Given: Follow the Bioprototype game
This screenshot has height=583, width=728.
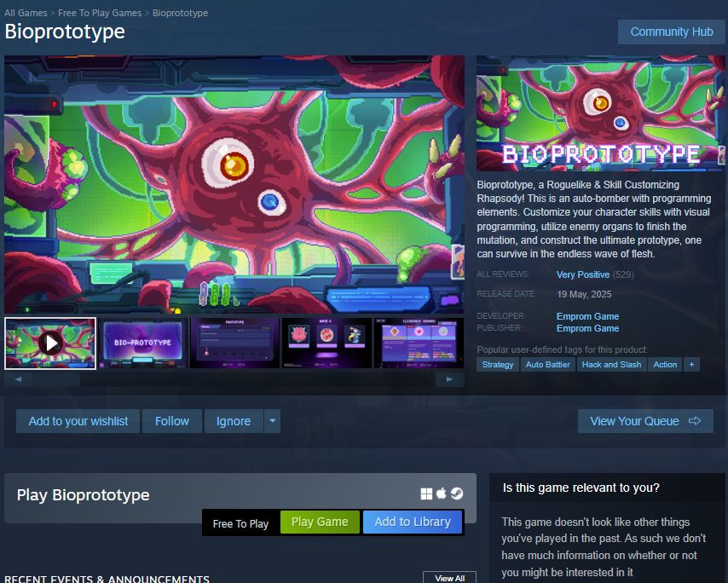Looking at the screenshot, I should [x=172, y=421].
